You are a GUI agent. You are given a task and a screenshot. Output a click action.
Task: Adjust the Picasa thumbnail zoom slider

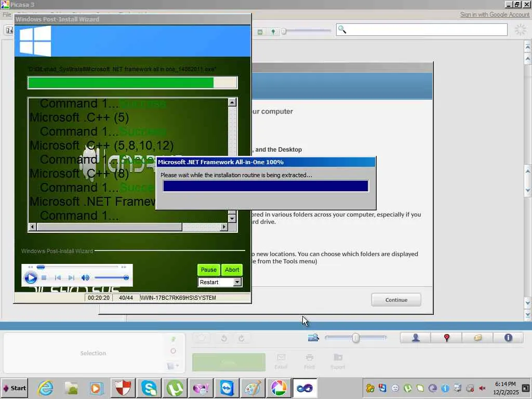pyautogui.click(x=355, y=338)
